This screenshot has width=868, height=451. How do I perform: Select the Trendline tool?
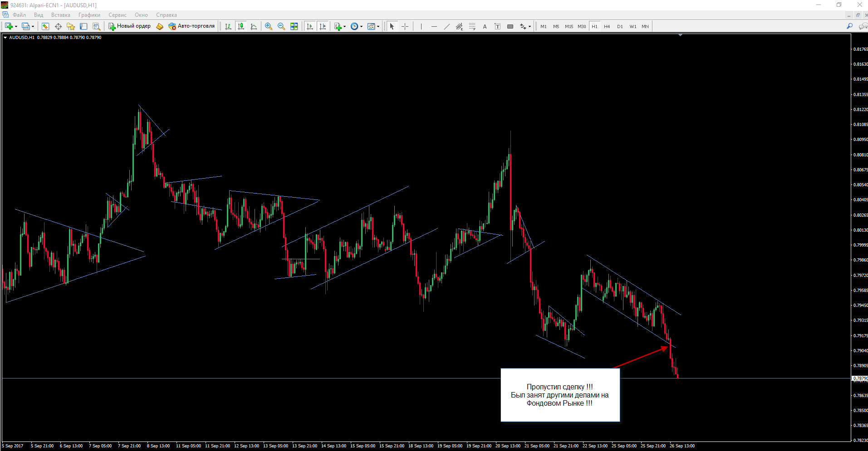[446, 26]
